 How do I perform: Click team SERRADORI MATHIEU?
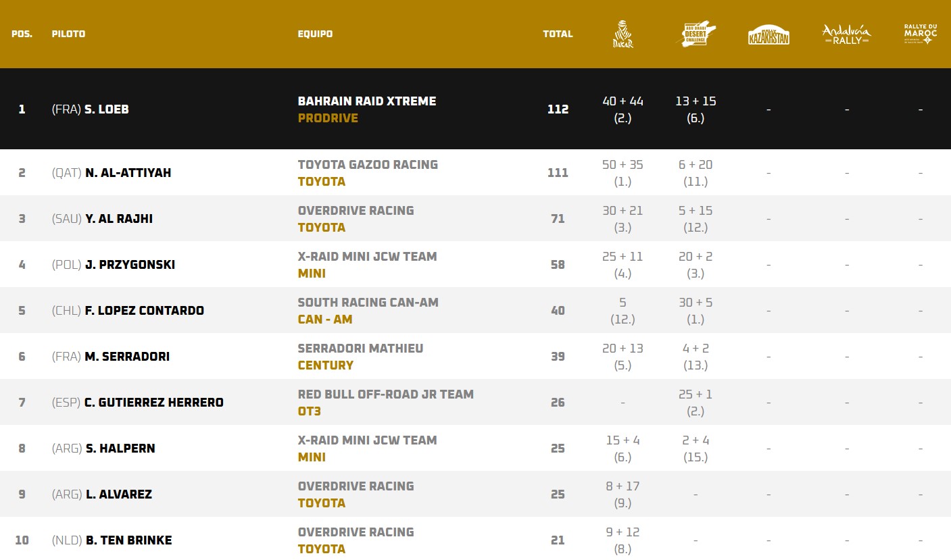(x=360, y=349)
